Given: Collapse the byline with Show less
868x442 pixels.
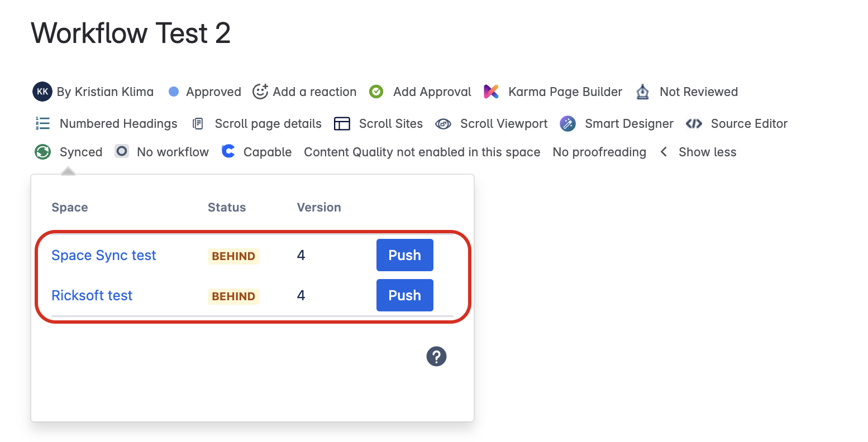Looking at the screenshot, I should coord(699,152).
